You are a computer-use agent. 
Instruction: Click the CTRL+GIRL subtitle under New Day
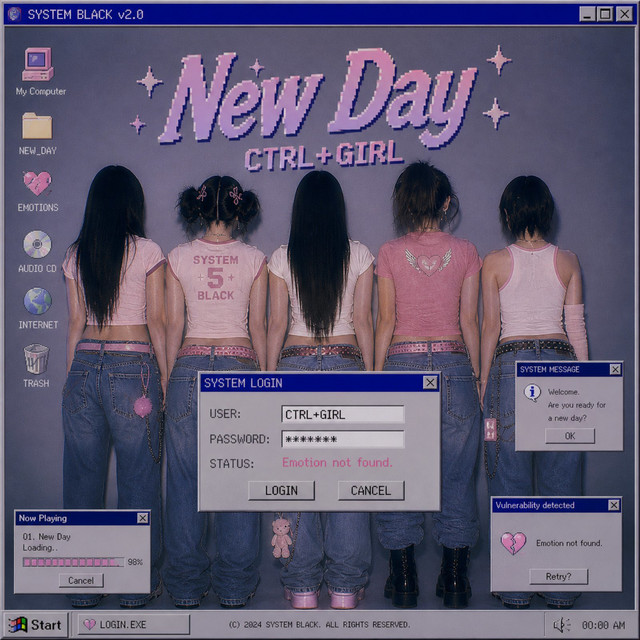click(324, 156)
